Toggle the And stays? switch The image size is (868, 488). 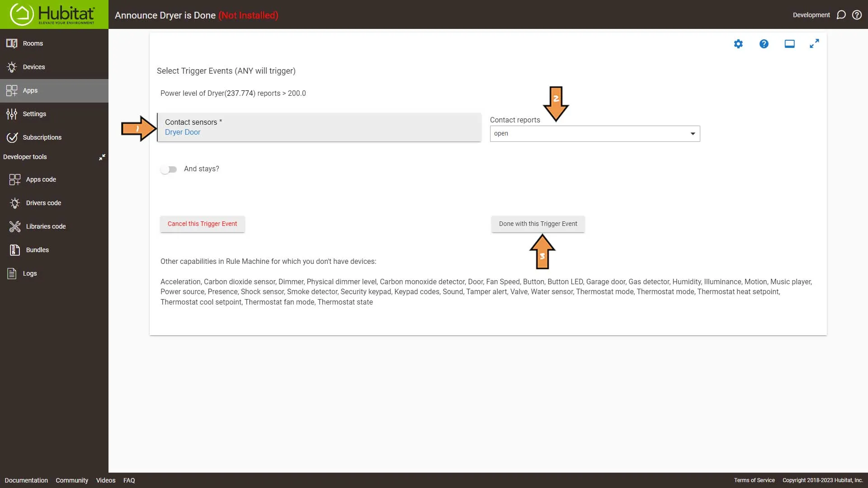(x=169, y=169)
